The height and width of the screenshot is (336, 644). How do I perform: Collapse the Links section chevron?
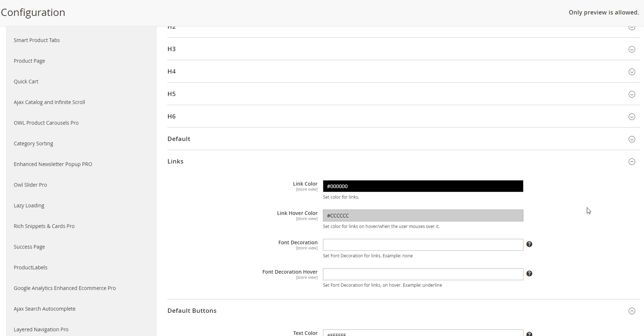(x=632, y=162)
